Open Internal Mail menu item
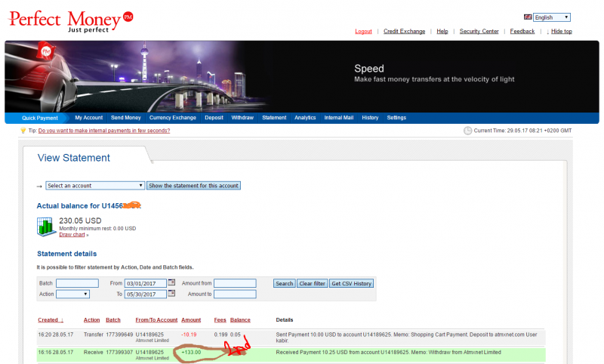The image size is (604, 364). point(338,118)
